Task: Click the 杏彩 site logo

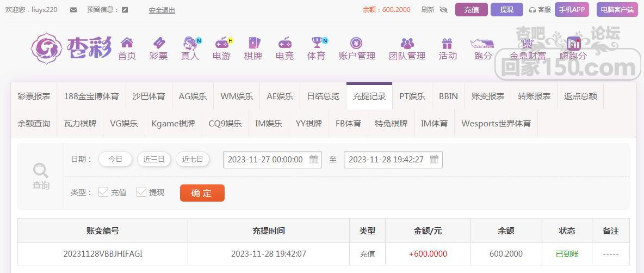Action: pyautogui.click(x=71, y=48)
